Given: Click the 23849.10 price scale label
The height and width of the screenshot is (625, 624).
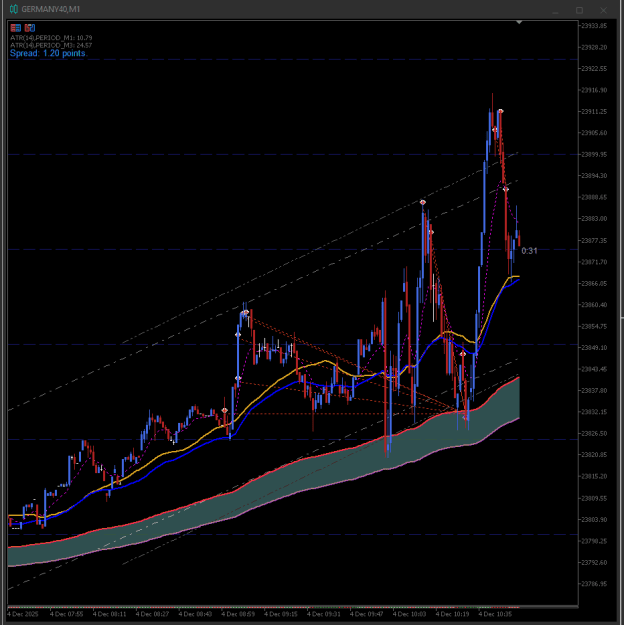Looking at the screenshot, I should [594, 348].
